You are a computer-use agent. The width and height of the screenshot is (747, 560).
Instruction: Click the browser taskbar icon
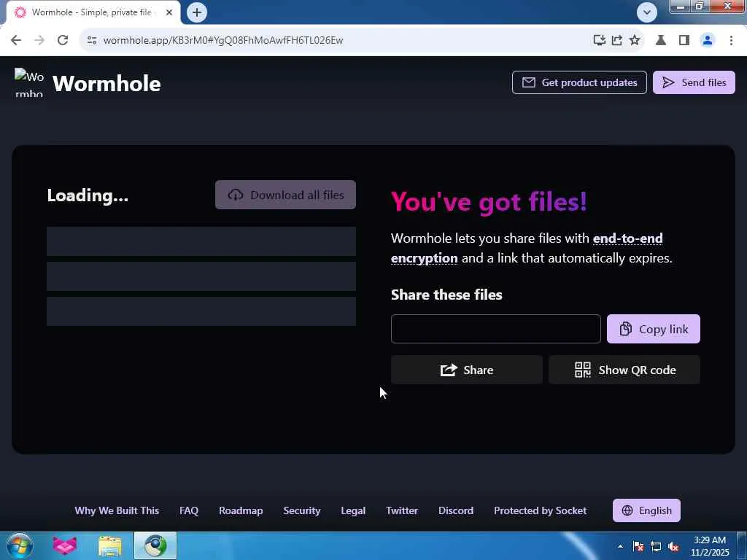point(155,545)
